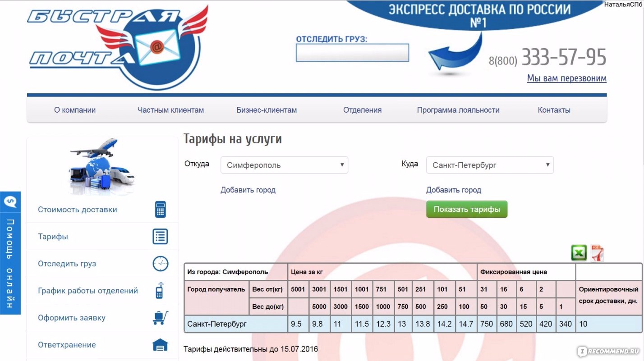This screenshot has height=361, width=644.
Task: Click the 14.7 price cell
Action: tap(467, 324)
